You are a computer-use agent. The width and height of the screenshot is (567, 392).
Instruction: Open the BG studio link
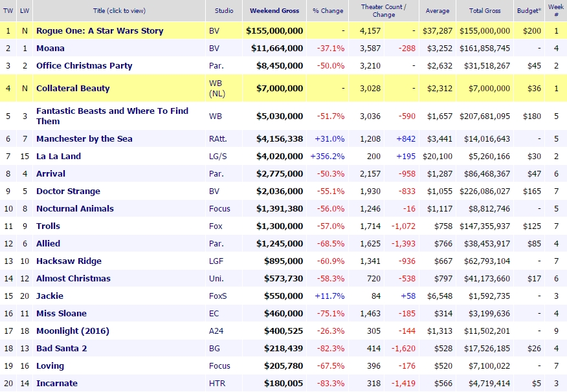point(214,348)
